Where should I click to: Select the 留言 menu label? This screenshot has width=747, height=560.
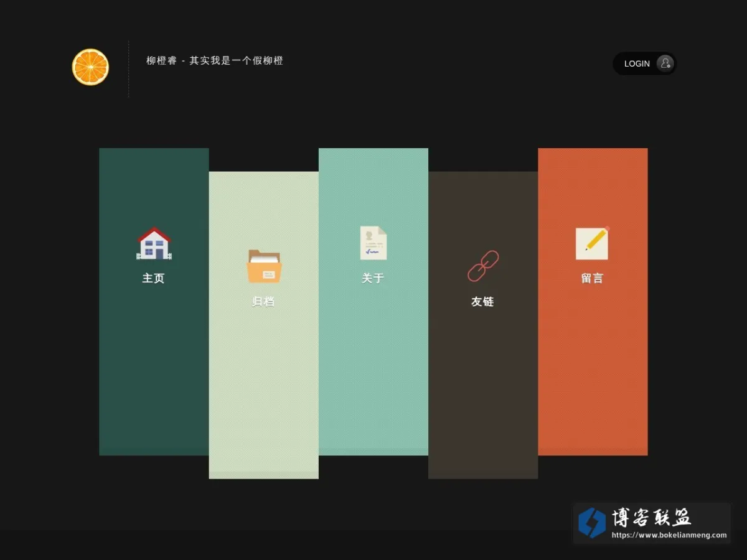pyautogui.click(x=593, y=278)
